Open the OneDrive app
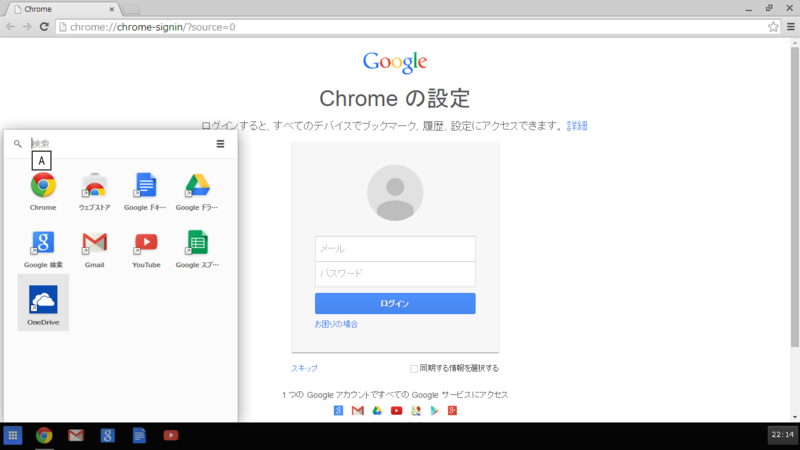This screenshot has height=450, width=800. pos(43,303)
